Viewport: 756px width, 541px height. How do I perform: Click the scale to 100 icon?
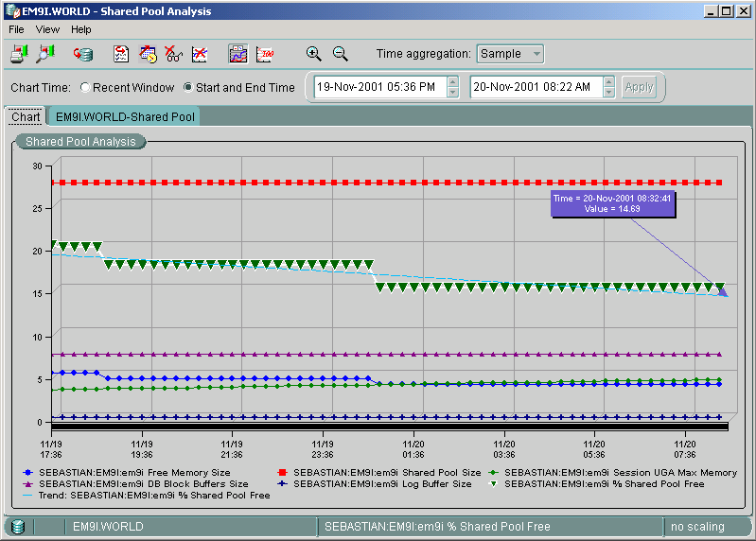265,54
